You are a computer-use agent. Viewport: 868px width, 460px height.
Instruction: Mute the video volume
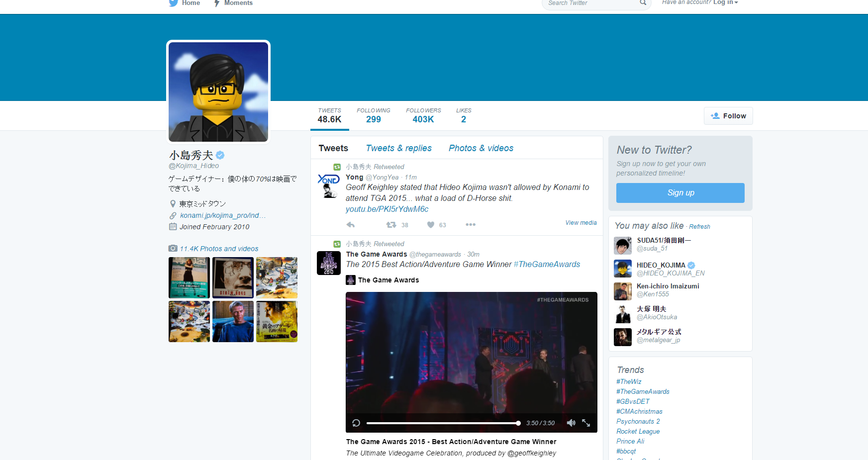point(571,423)
